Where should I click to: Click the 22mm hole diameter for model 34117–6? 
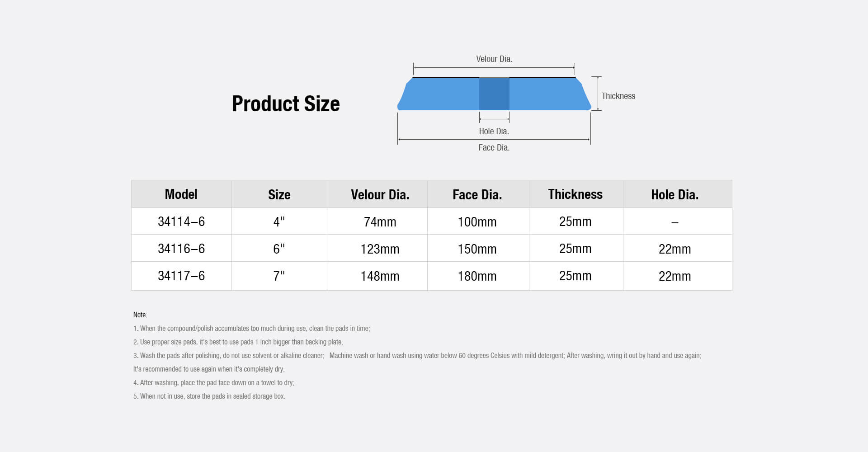tap(675, 276)
